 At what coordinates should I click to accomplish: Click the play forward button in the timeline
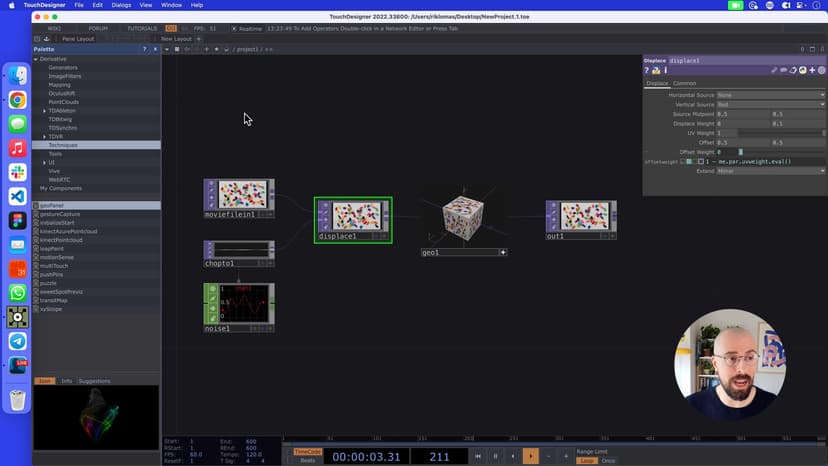pos(531,456)
